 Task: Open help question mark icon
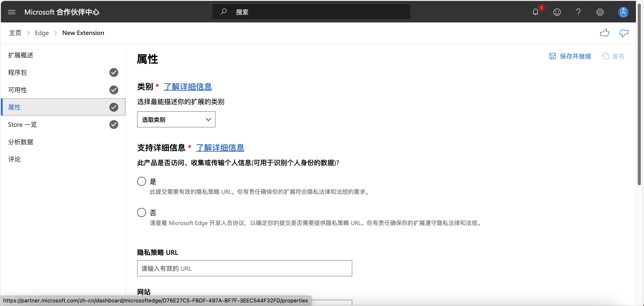(578, 12)
